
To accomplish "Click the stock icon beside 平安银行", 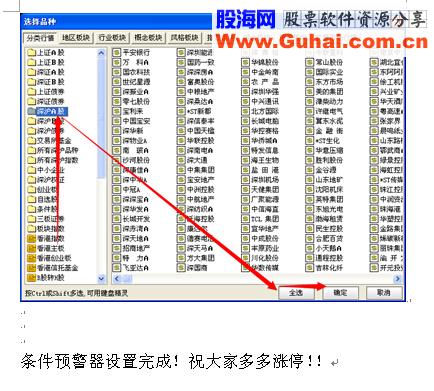I will point(116,53).
